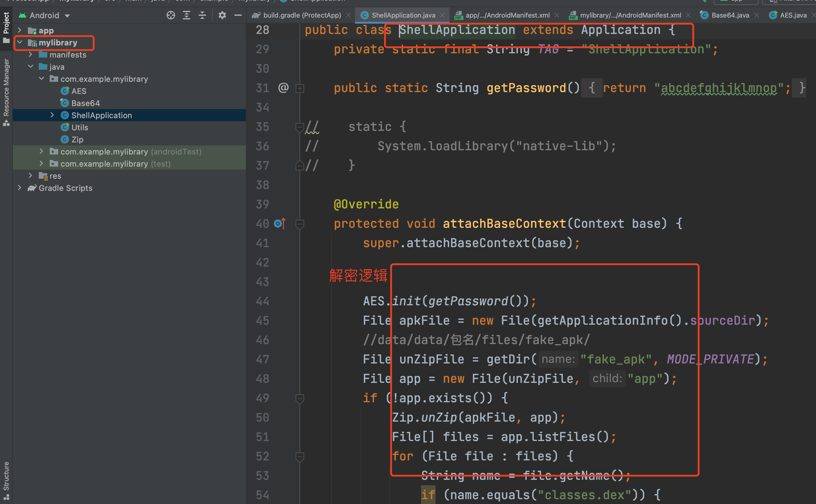Click the sourceDir field reference
This screenshot has width=816, height=504.
pyautogui.click(x=722, y=321)
